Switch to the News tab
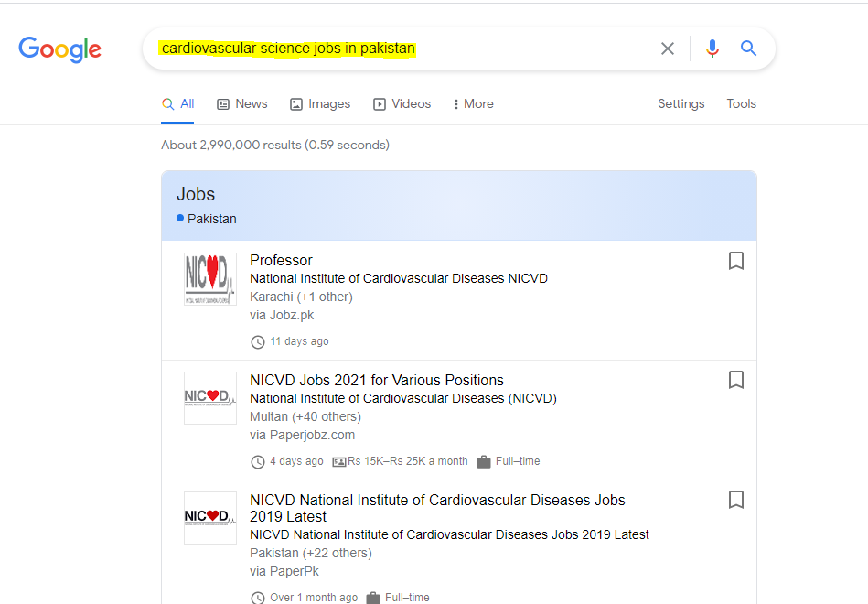 241,104
